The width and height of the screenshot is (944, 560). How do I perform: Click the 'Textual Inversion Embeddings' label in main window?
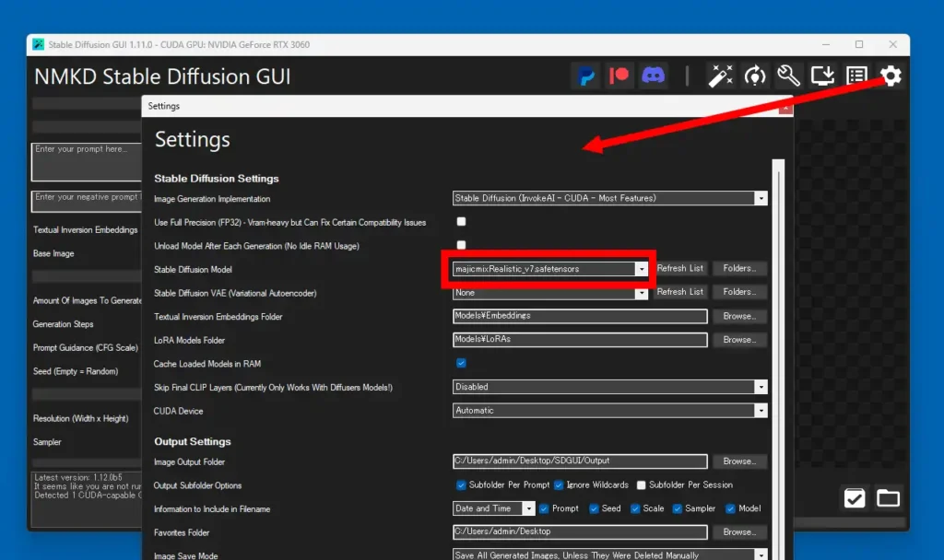86,229
